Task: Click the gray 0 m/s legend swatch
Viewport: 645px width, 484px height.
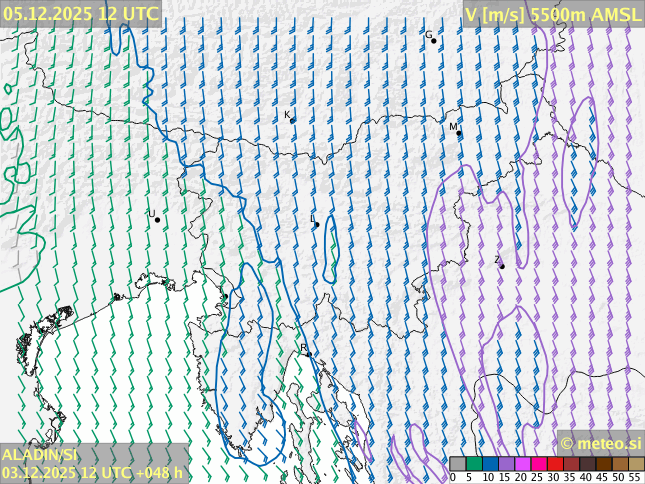Action: (x=457, y=464)
